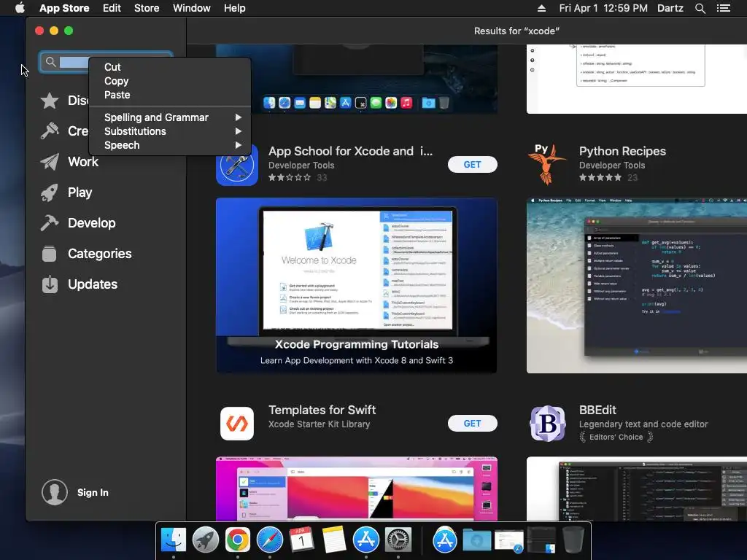Click the Play rocket icon
The image size is (747, 560).
(50, 192)
